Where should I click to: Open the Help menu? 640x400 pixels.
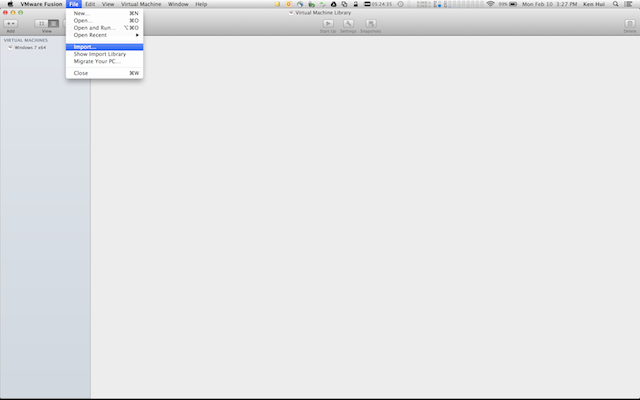pyautogui.click(x=201, y=4)
